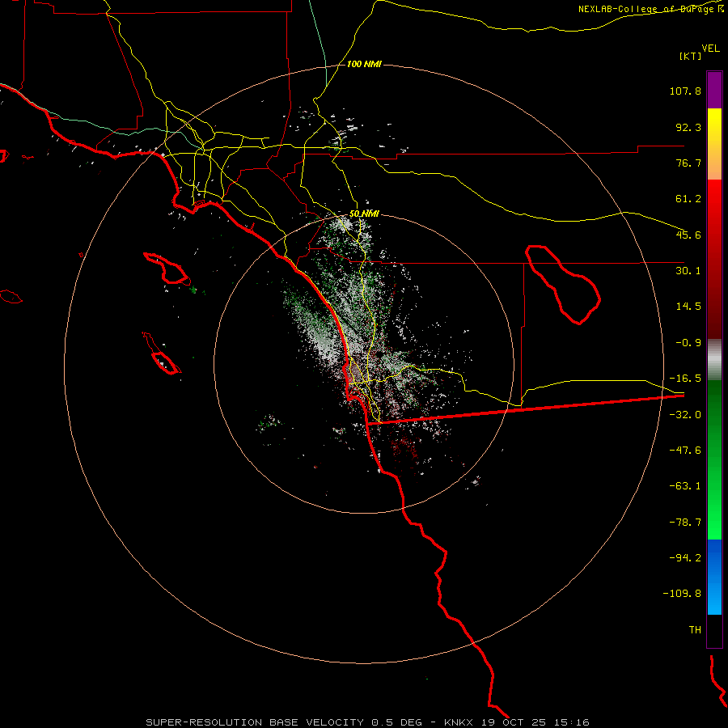Screen dimensions: 728x728
Task: Click the 14.5 scale label
Action: tap(688, 307)
